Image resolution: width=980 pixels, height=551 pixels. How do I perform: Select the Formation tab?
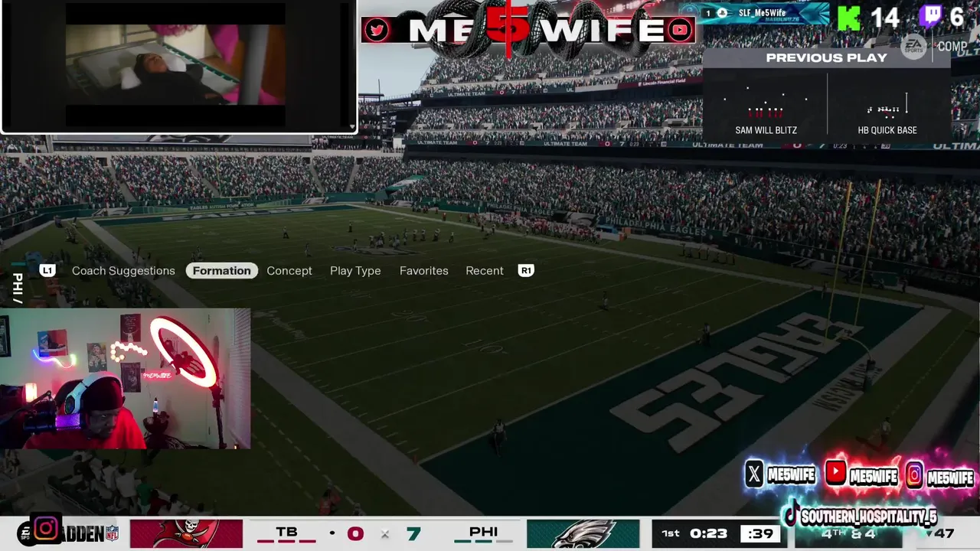coord(221,271)
